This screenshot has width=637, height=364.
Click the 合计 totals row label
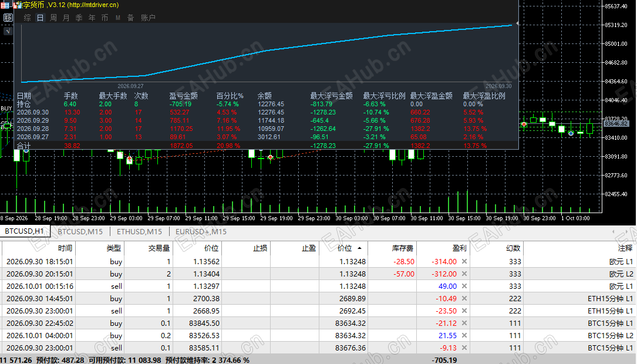pyautogui.click(x=23, y=146)
